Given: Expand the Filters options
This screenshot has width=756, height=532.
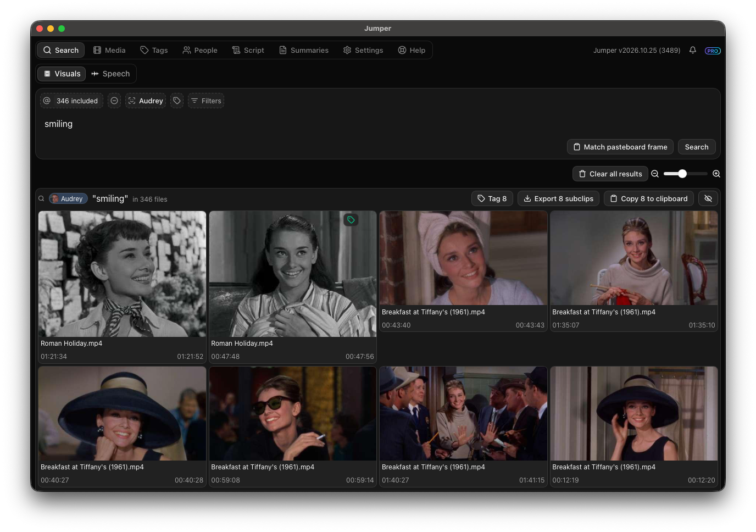Looking at the screenshot, I should 206,101.
